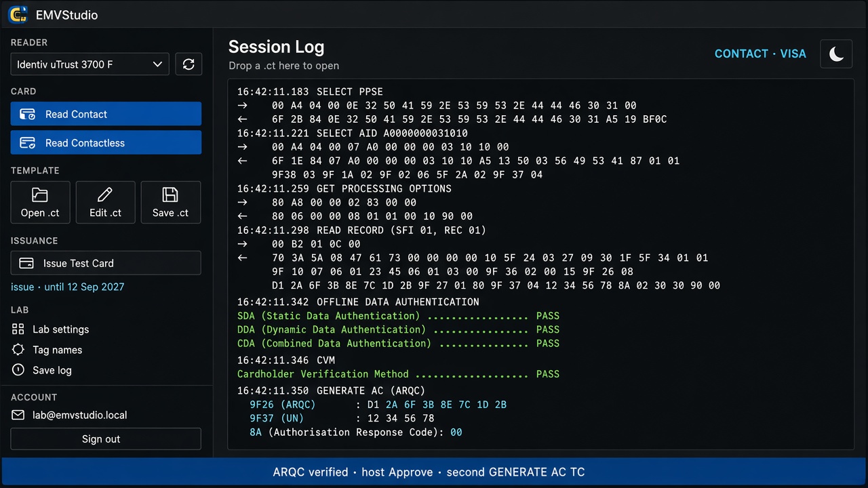Click the grid icon beside Lab settings
The width and height of the screenshot is (868, 488).
(x=18, y=329)
